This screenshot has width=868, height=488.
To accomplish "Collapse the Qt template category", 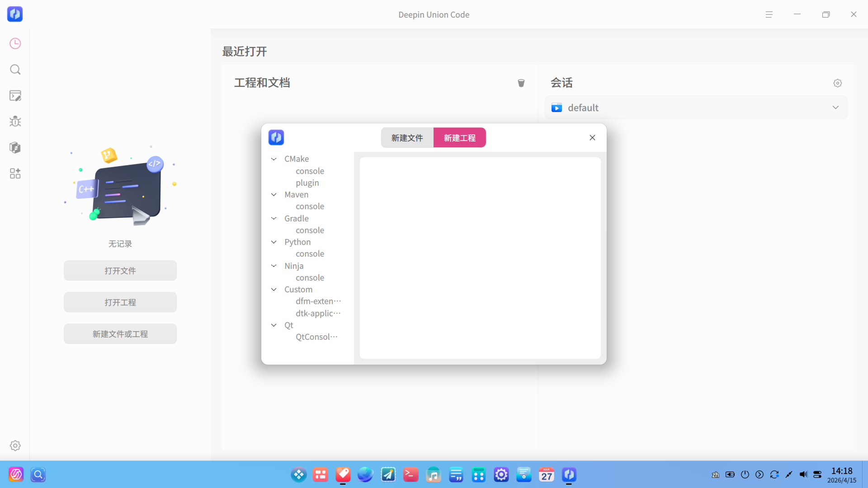I will [274, 325].
